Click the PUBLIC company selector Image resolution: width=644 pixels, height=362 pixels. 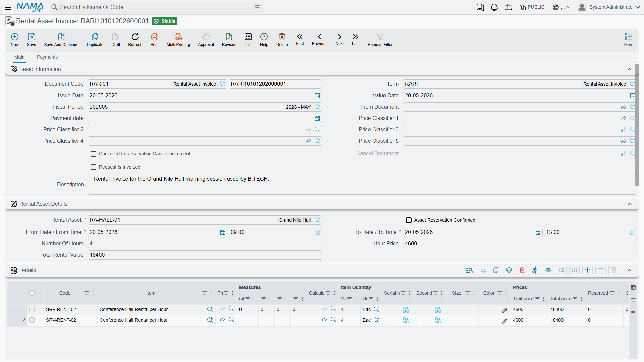(532, 7)
